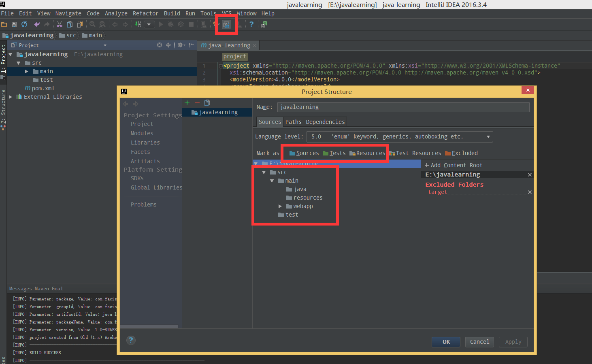Open a project with the folder toolbar icon
Screen dimensions: 592x364
[x=4, y=24]
